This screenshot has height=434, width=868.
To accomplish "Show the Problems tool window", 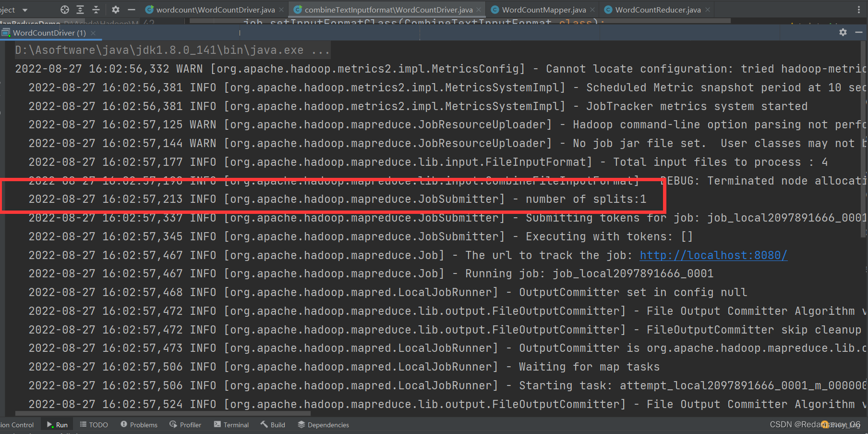I will click(x=139, y=424).
